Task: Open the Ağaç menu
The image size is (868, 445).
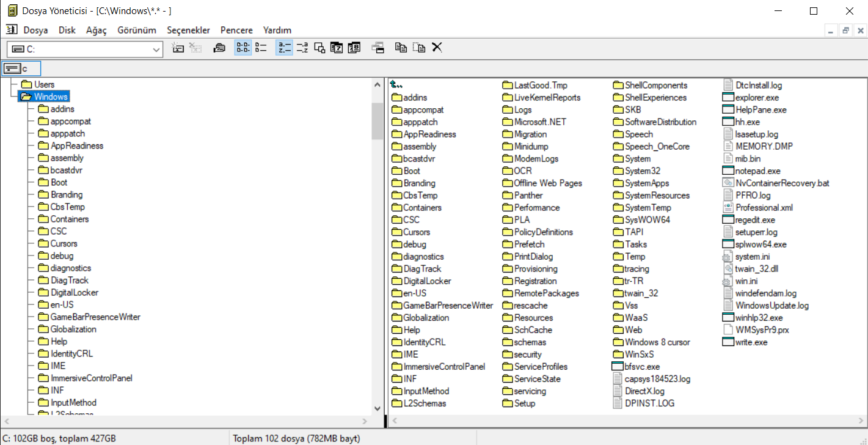Action: (x=97, y=30)
